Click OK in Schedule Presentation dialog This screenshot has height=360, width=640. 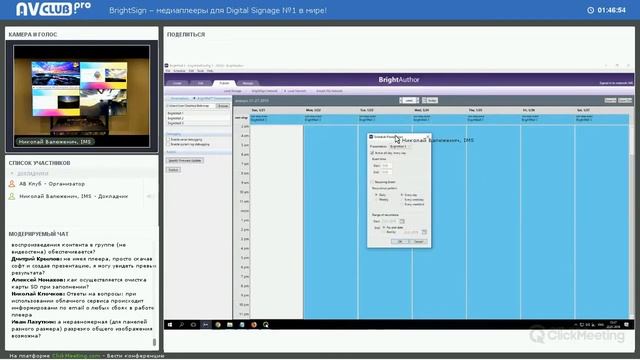pyautogui.click(x=400, y=242)
